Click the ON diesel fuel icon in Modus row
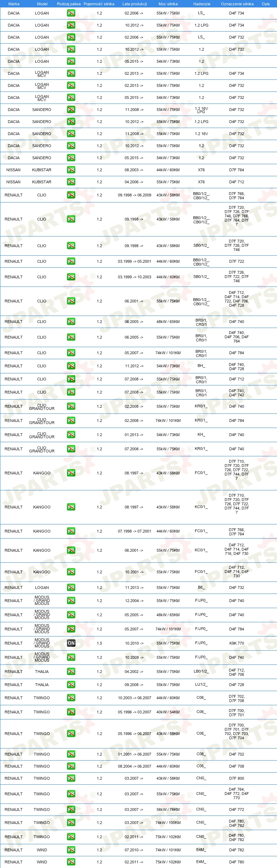 point(71,643)
